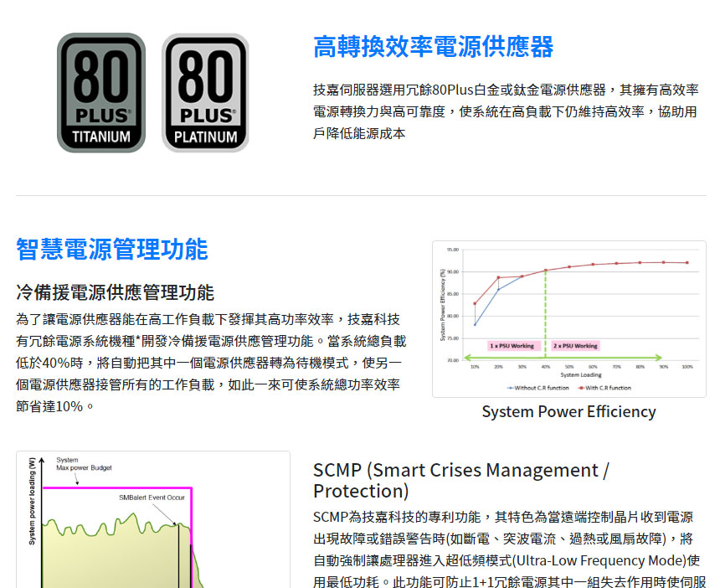The image size is (720, 588).
Task: Click the paragraph beginning 為了讓電源供應器能在高工作負載下
Action: (x=211, y=363)
